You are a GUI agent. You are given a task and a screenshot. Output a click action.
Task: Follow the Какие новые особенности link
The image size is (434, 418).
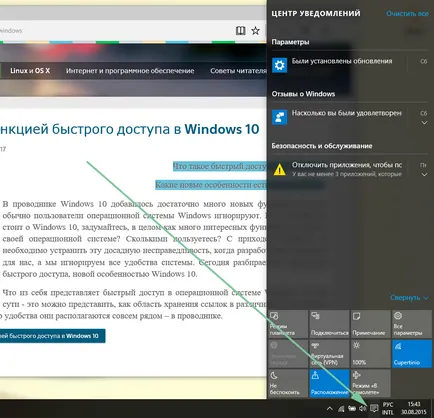[211, 185]
